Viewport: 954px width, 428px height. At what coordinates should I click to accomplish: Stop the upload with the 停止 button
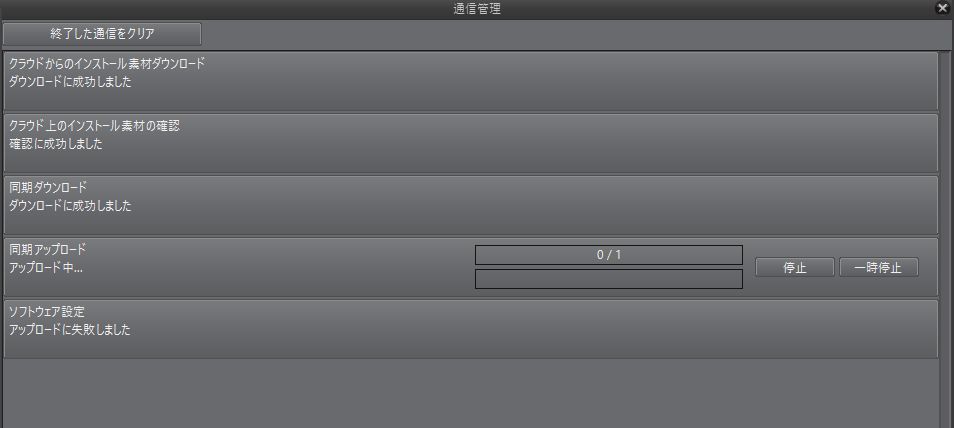(795, 267)
